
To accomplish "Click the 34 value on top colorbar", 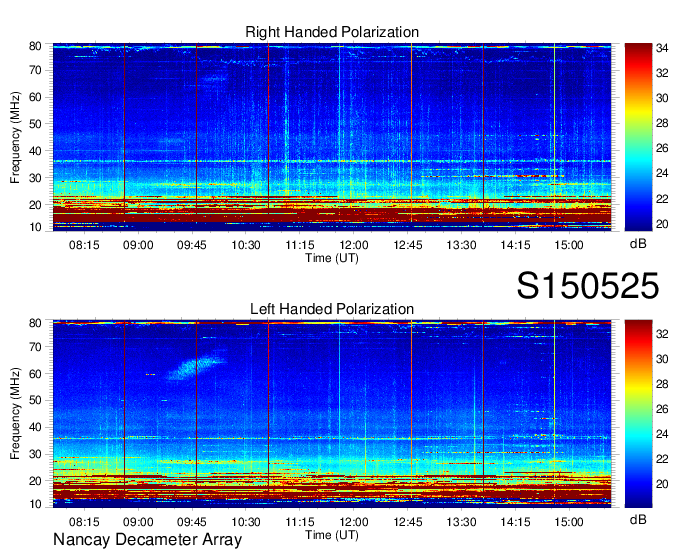I will coord(662,48).
